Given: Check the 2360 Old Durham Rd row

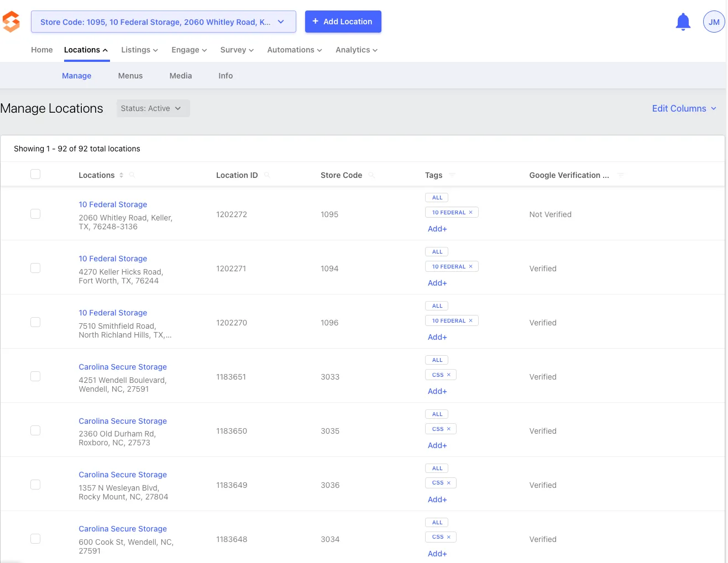Looking at the screenshot, I should [x=35, y=430].
